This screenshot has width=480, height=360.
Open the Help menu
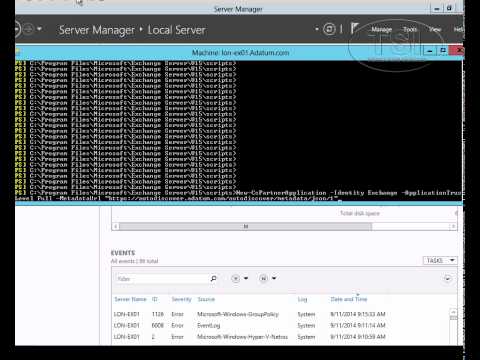coord(458,29)
